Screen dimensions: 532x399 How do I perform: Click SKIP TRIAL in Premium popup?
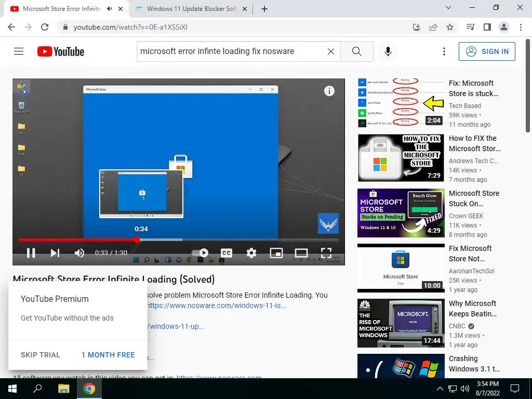click(41, 355)
